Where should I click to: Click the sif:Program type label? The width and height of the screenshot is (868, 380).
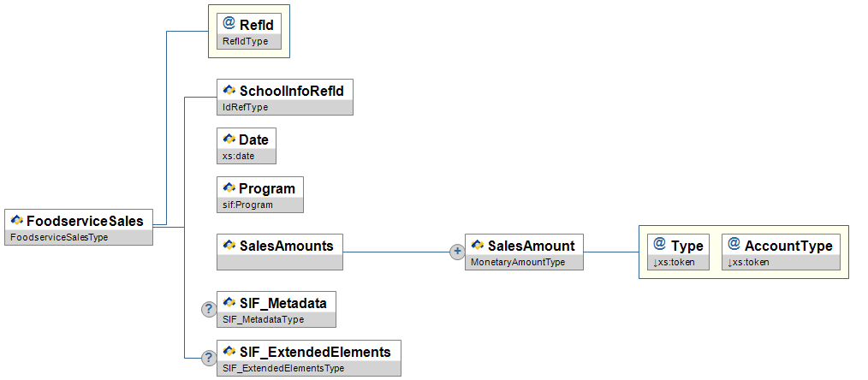coord(247,205)
